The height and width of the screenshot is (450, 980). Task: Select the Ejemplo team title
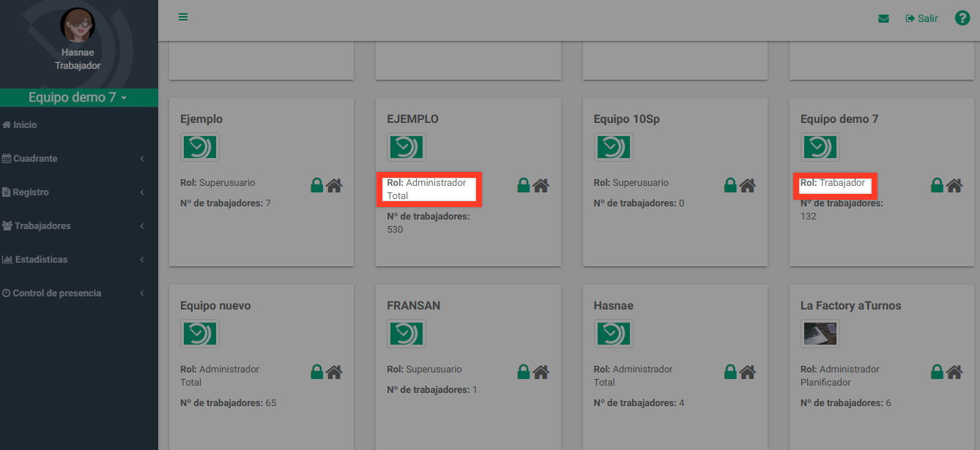201,119
